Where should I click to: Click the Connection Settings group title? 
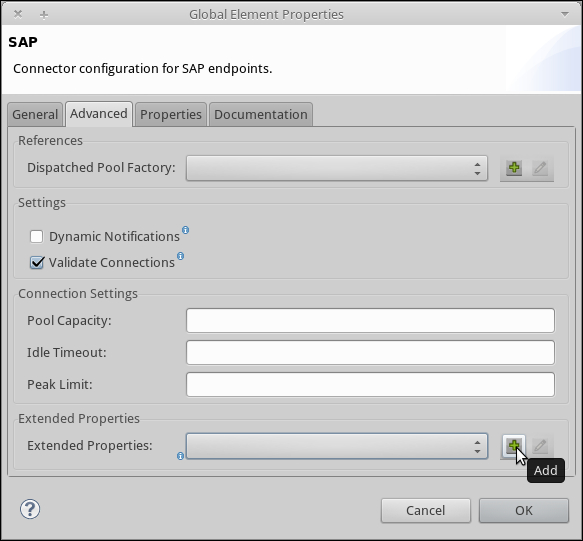tap(78, 294)
